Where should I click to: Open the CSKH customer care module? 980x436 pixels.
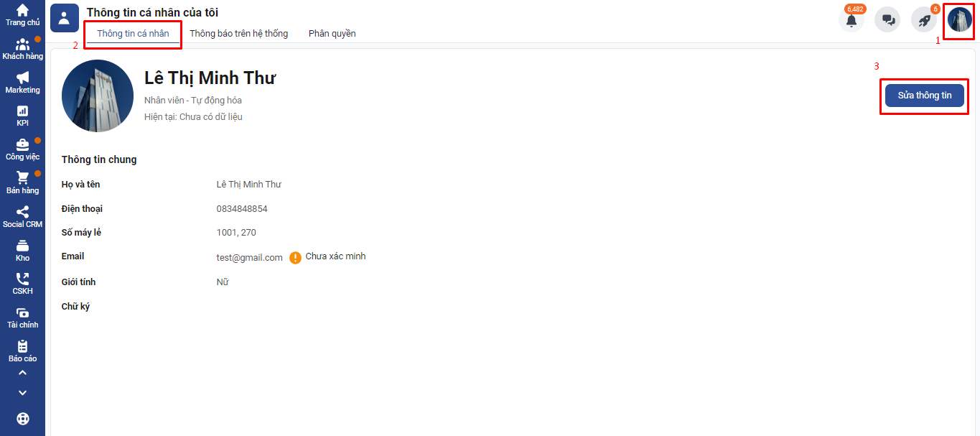[x=22, y=283]
